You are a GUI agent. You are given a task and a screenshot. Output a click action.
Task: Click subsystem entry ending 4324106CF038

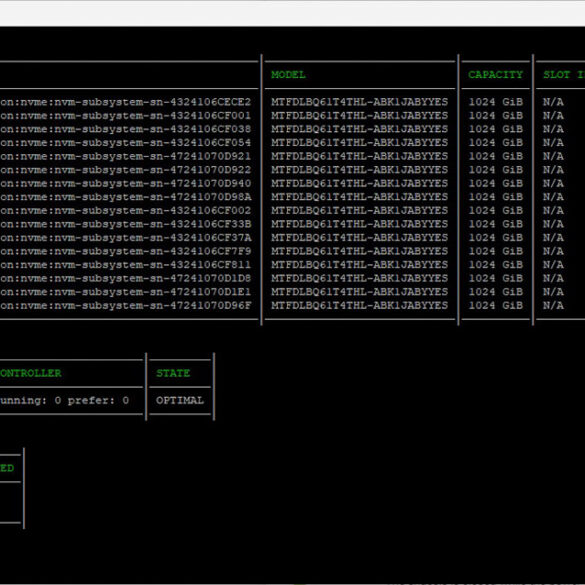[x=125, y=129]
